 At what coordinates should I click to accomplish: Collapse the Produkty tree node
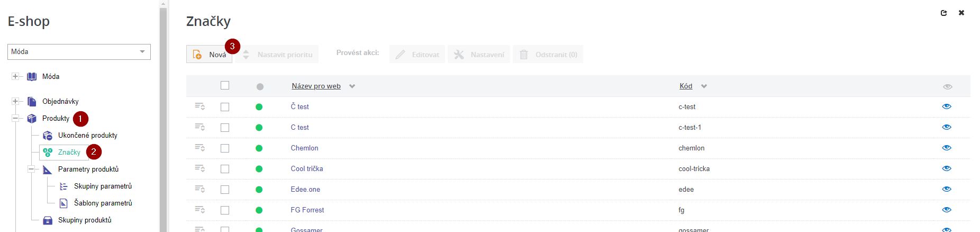tap(15, 119)
